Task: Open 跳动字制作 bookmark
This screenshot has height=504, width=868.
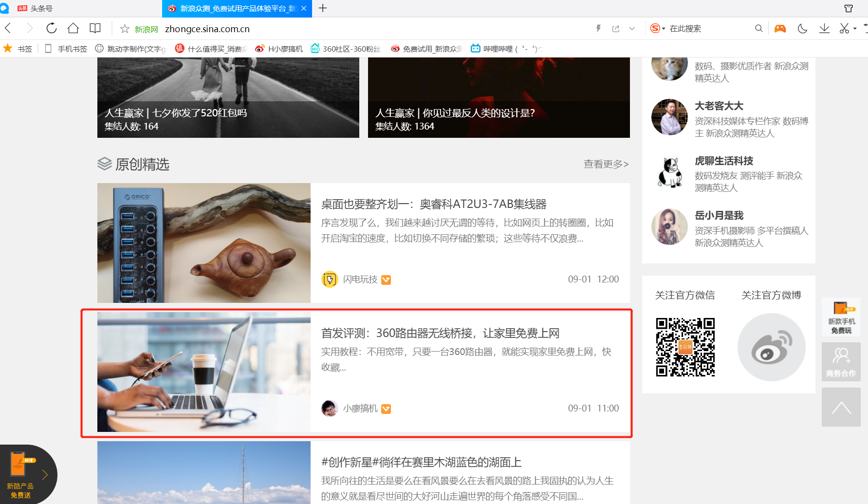Action: coord(130,49)
